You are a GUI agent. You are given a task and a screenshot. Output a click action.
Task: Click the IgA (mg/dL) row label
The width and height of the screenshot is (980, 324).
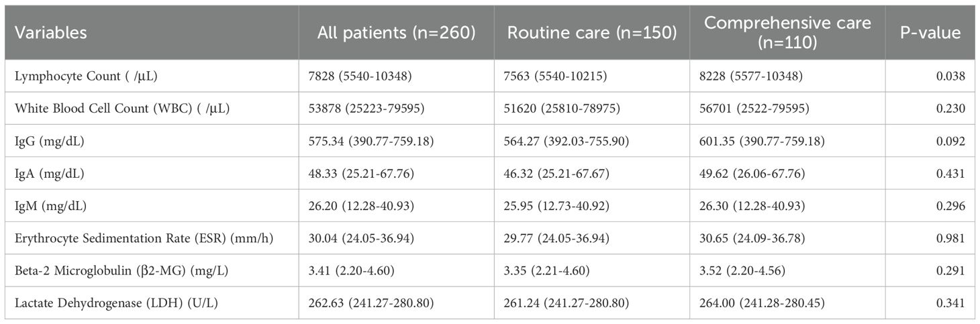point(44,174)
